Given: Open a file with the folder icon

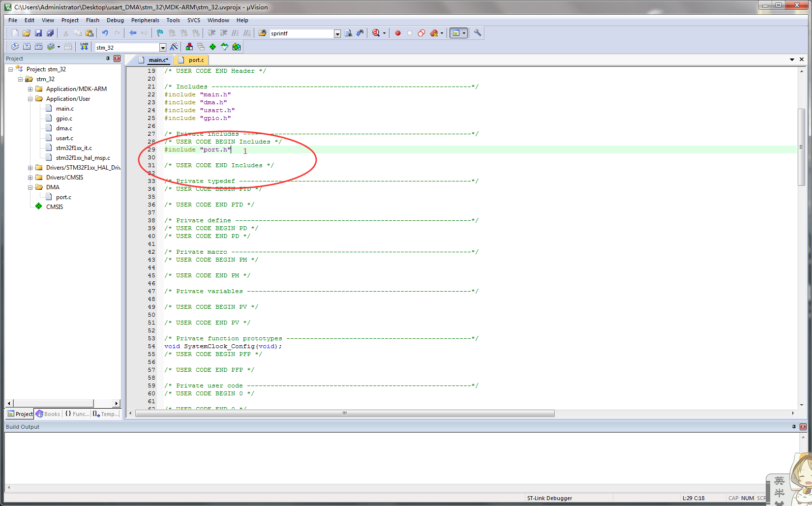Looking at the screenshot, I should click(27, 33).
